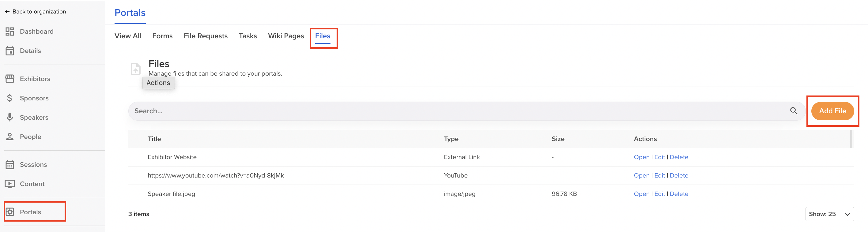Open the Exhibitor Website file link
Screen dimensions: 868x232
[x=641, y=157]
